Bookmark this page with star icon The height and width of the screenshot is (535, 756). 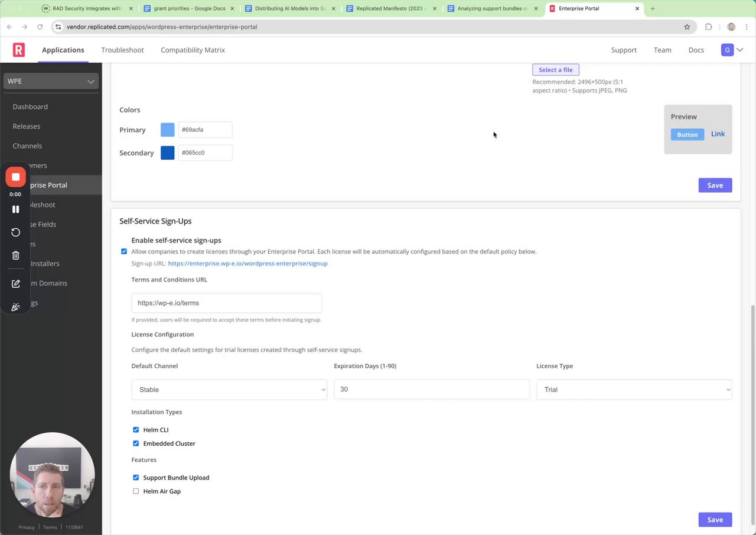point(687,27)
